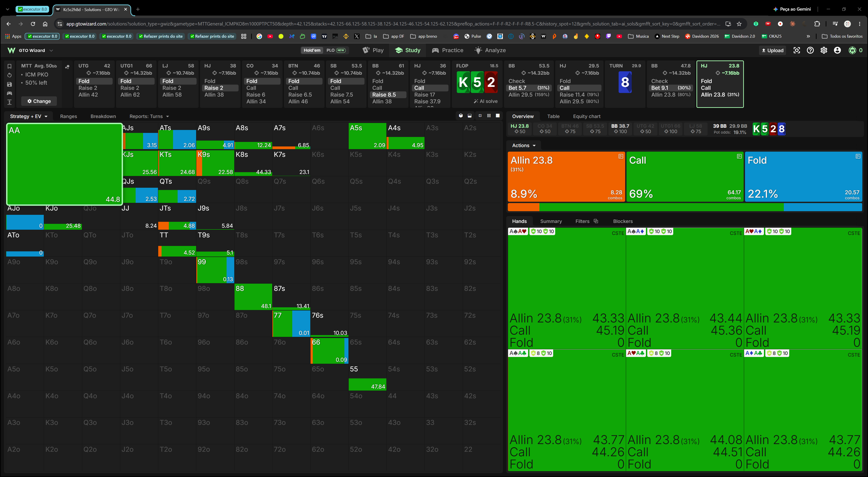Screen dimensions: 868x477
Task: Select Allin 23.8 in the final HJ column
Action: (720, 95)
